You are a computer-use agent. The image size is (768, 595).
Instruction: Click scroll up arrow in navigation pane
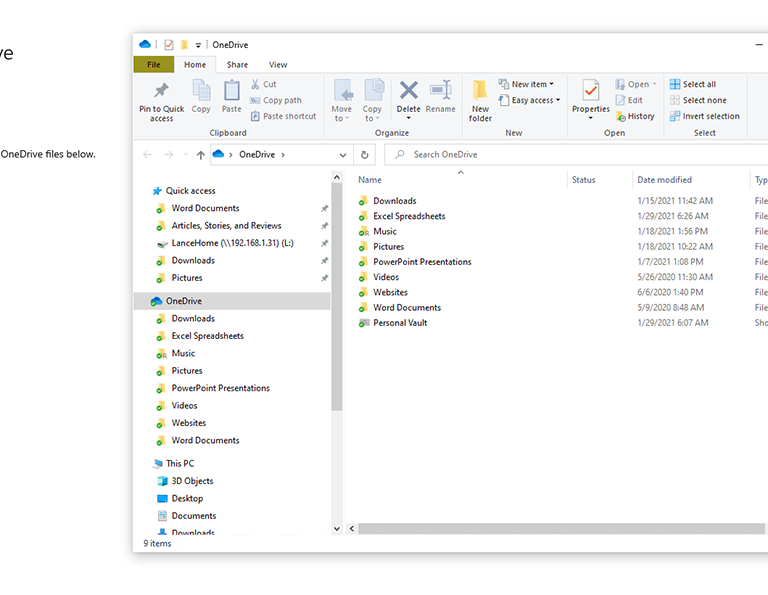click(x=336, y=177)
